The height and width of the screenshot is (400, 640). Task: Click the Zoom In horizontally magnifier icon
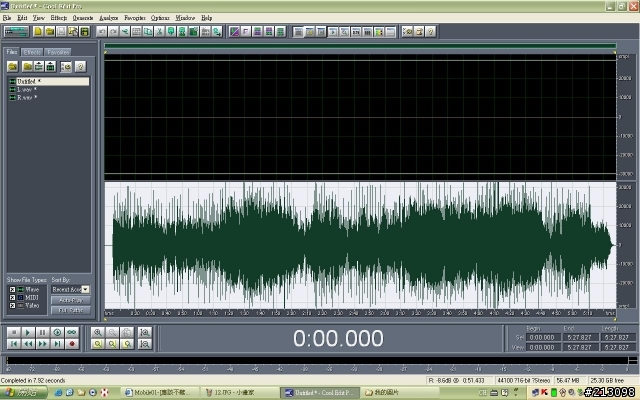pos(98,332)
